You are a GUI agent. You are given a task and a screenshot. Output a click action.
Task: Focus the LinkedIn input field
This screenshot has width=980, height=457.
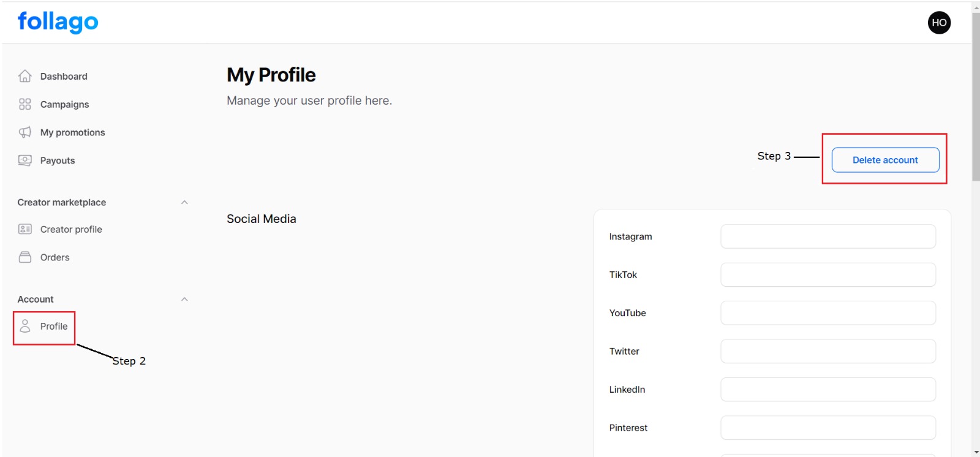[828, 390]
